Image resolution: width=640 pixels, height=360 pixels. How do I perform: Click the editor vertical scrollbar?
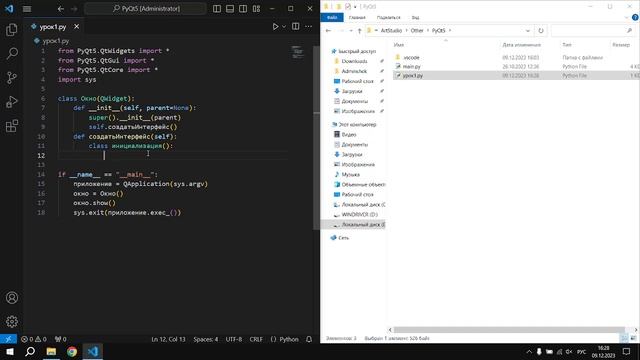316,139
